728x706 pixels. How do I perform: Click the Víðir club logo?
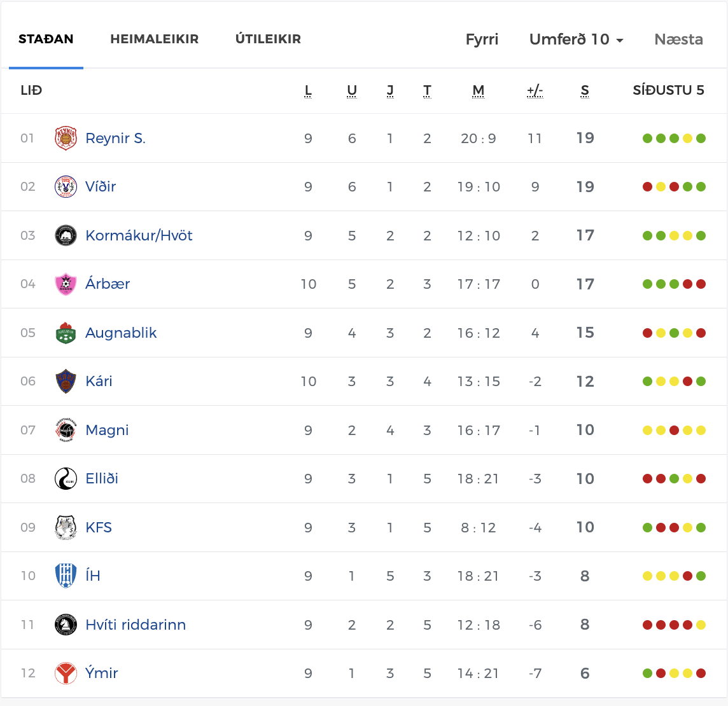tap(66, 186)
